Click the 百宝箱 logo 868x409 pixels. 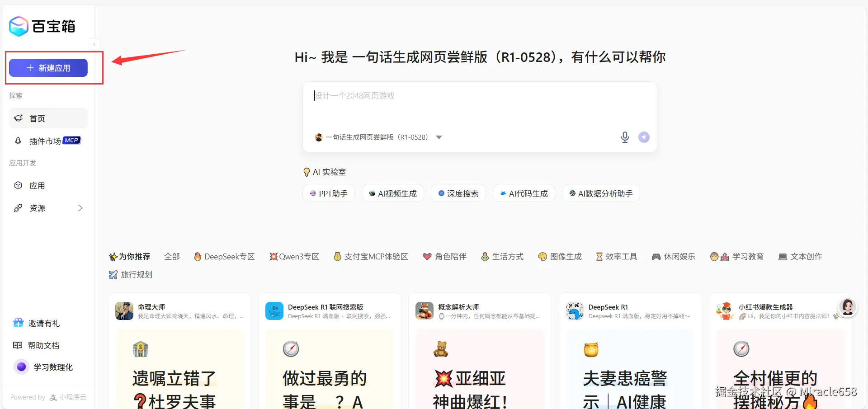click(42, 26)
